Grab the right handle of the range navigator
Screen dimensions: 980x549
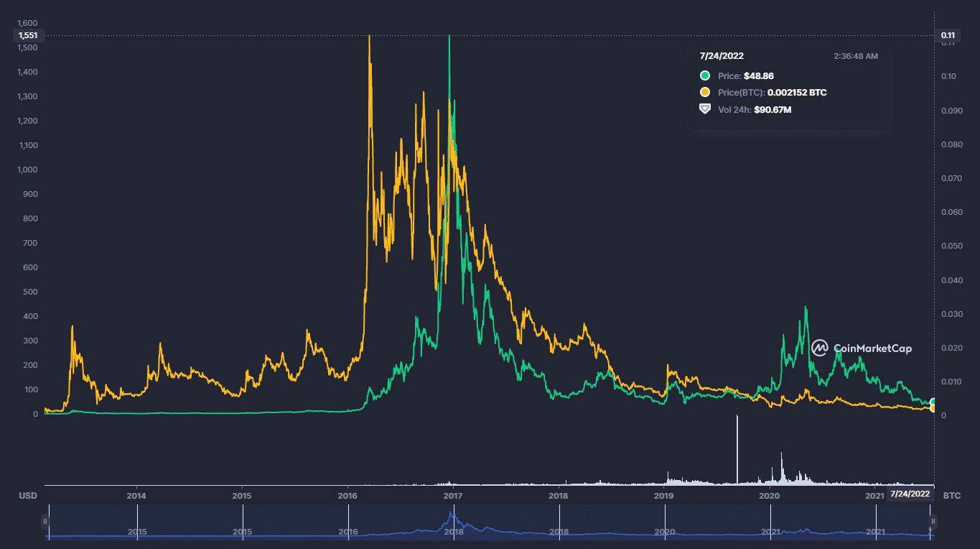[x=933, y=522]
